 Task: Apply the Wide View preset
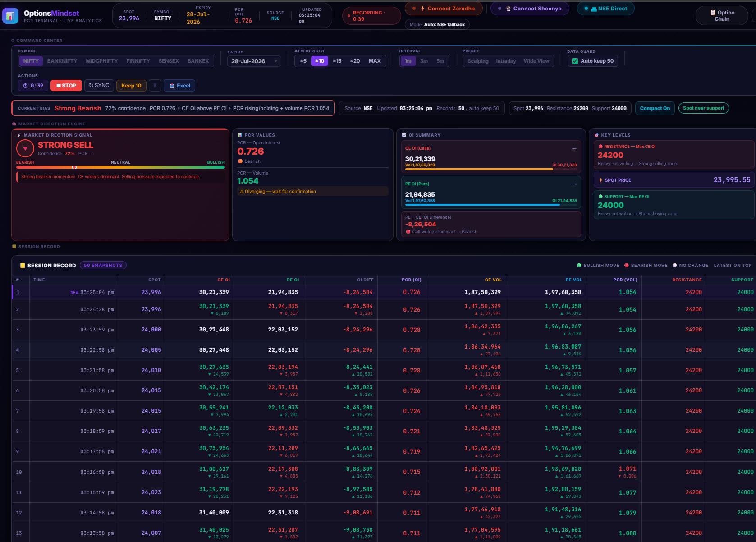point(536,61)
